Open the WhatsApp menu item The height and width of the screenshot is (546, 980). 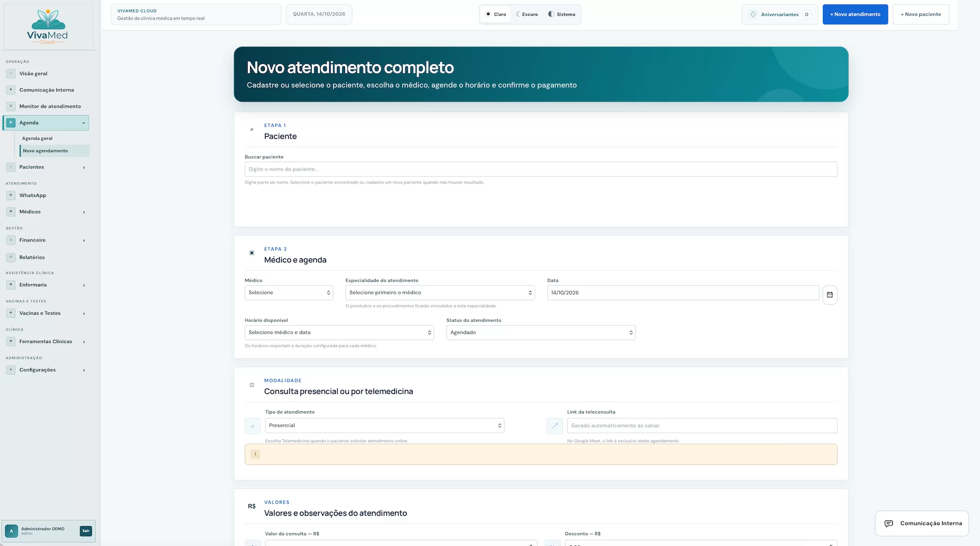(46, 195)
